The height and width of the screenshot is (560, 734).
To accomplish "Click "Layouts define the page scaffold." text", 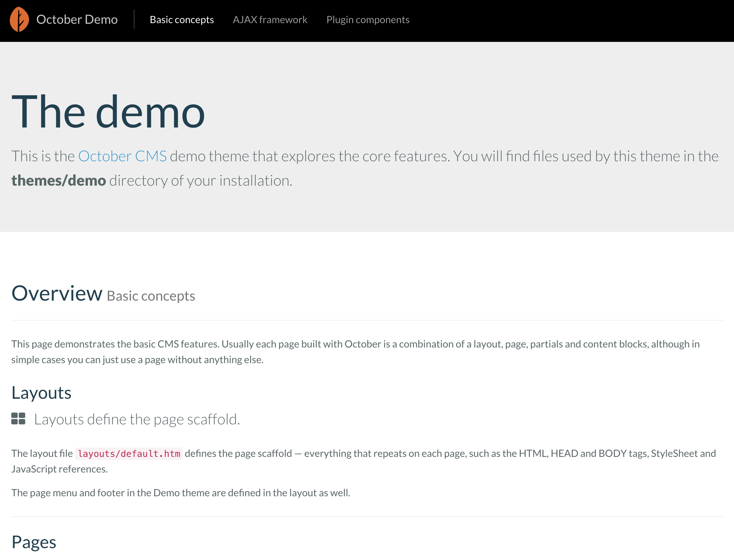I will coord(137,419).
